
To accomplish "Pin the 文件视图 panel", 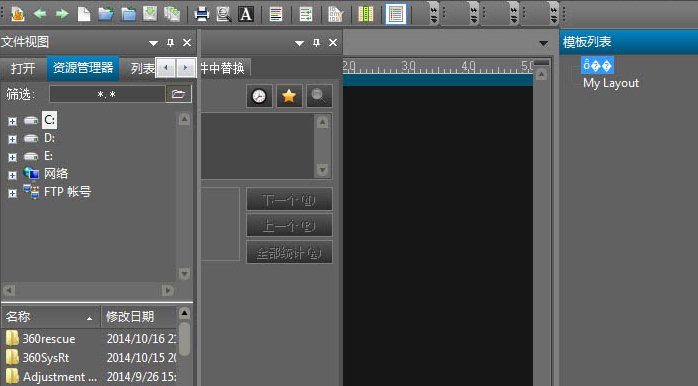I will (x=170, y=43).
